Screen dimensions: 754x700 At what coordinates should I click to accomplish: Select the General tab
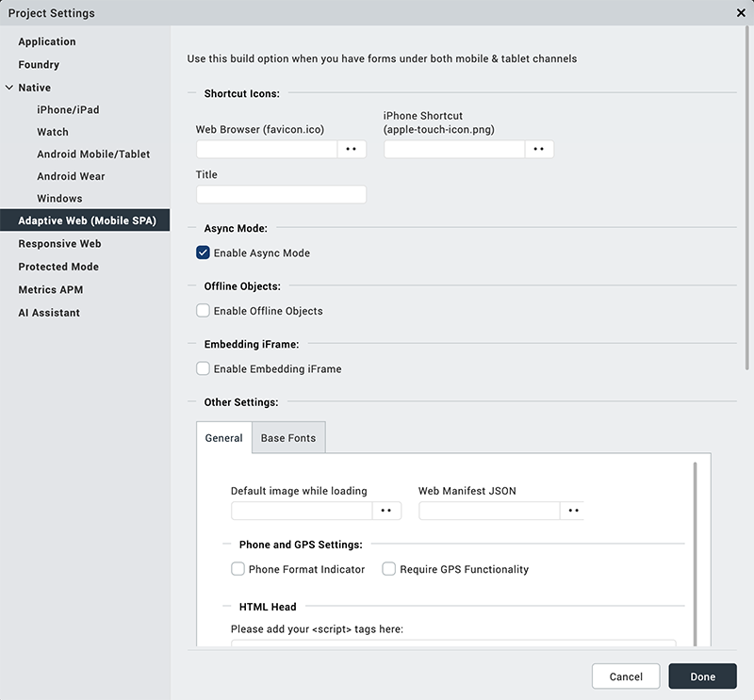(x=223, y=438)
